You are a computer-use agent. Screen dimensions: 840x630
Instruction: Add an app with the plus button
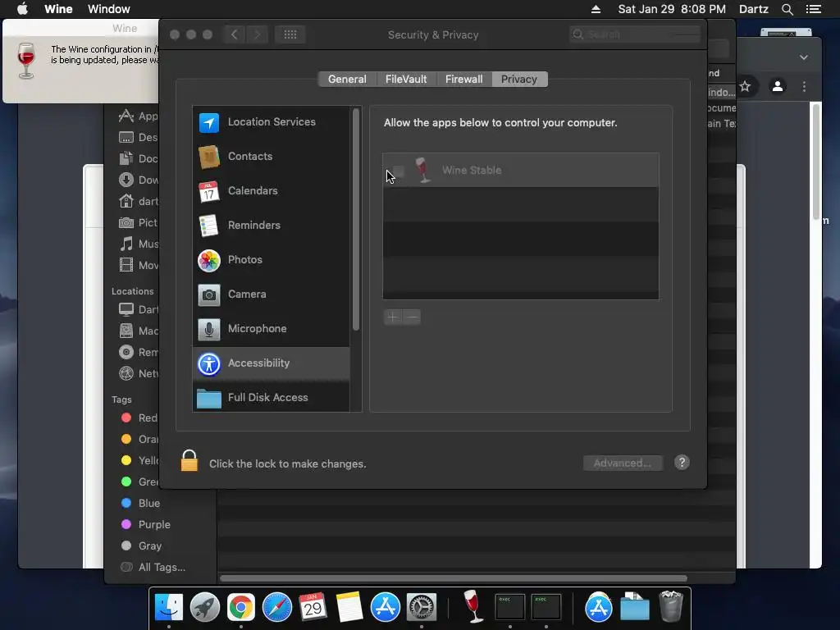pos(393,317)
